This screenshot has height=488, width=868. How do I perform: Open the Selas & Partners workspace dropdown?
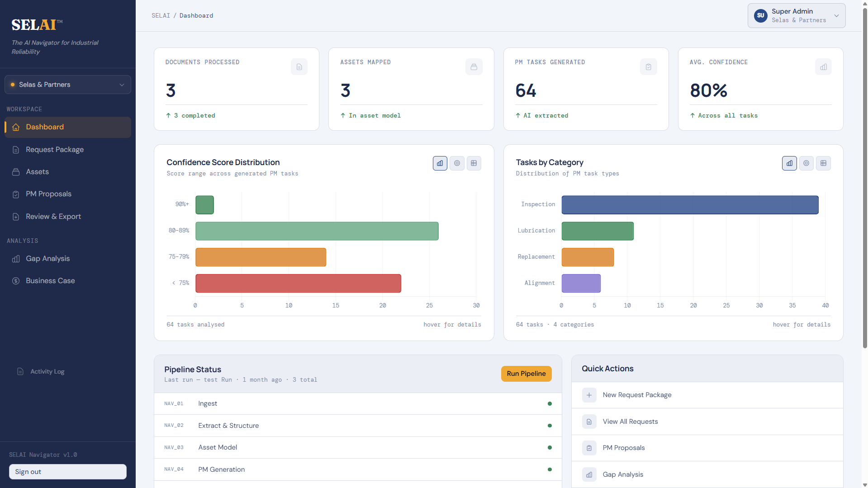[x=68, y=85]
